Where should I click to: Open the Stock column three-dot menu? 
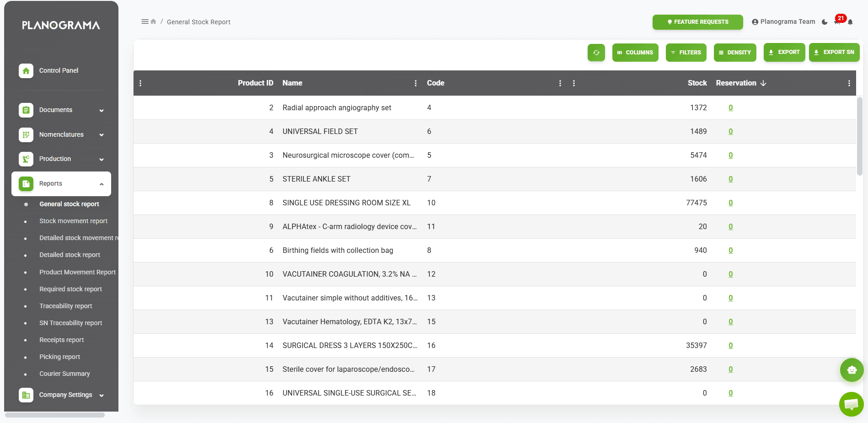pyautogui.click(x=574, y=83)
